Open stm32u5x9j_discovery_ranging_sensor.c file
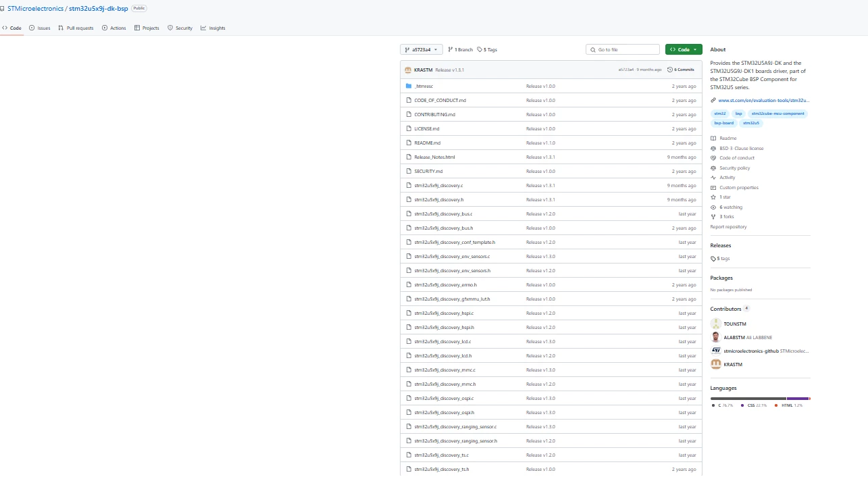Screen dimensions: 868x477 click(455, 426)
